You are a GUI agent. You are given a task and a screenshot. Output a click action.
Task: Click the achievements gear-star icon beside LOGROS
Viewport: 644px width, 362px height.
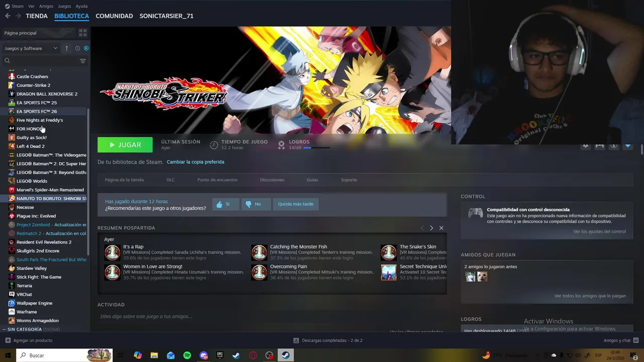pos(282,145)
